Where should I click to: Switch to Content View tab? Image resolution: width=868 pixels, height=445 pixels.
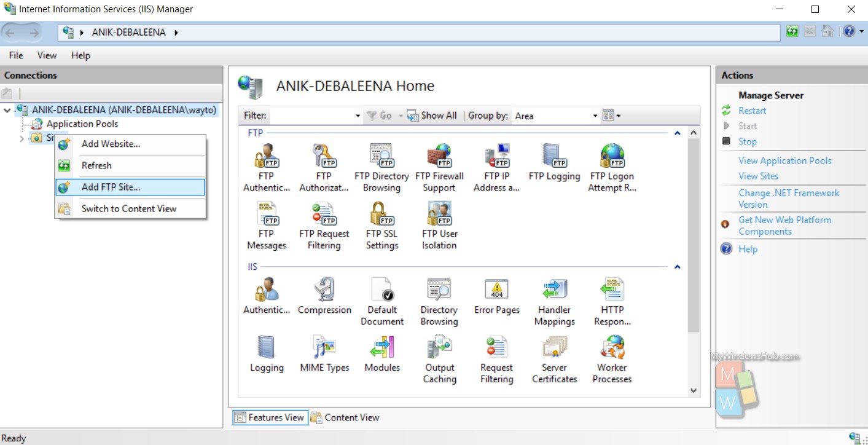coord(345,418)
